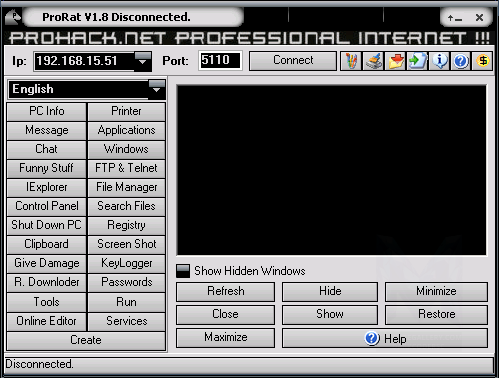Screen dimensions: 499x378
Task: Open the PC Info section
Action: tap(46, 111)
